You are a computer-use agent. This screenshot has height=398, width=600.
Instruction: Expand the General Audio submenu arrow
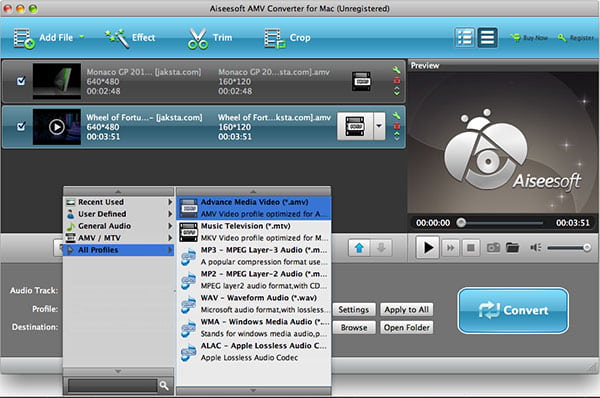(170, 226)
